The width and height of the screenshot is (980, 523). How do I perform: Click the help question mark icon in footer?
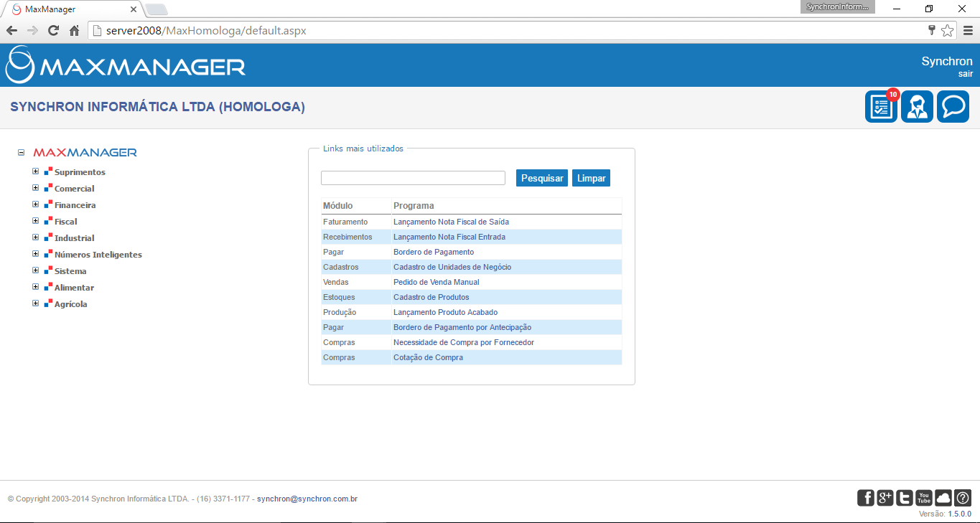point(962,498)
